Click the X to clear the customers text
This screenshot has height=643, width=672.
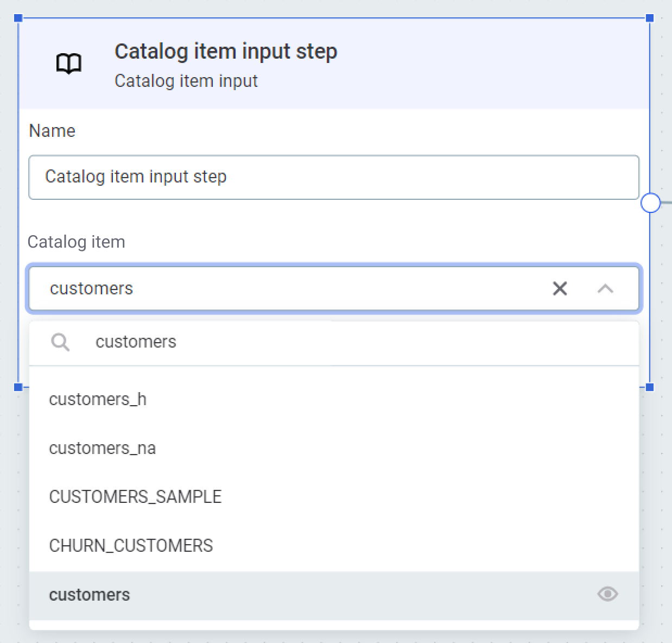click(x=560, y=288)
